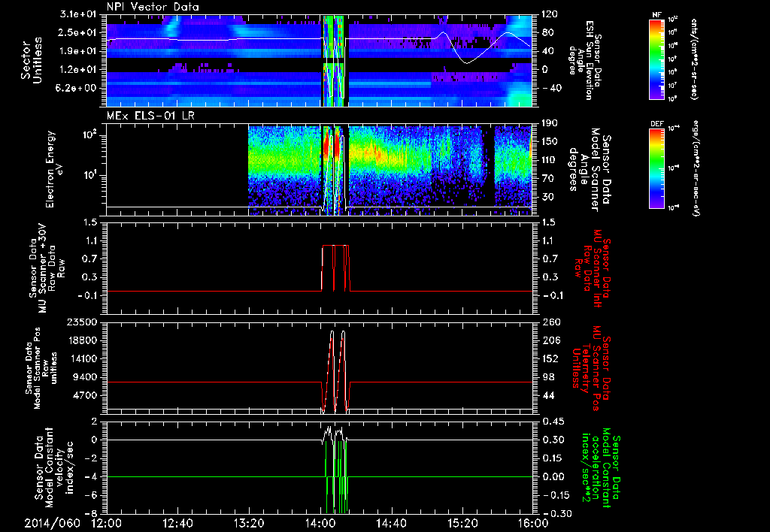Click the Model Scanner Pos Raw axis label
Screen dimensions: 770x532
click(x=41, y=368)
